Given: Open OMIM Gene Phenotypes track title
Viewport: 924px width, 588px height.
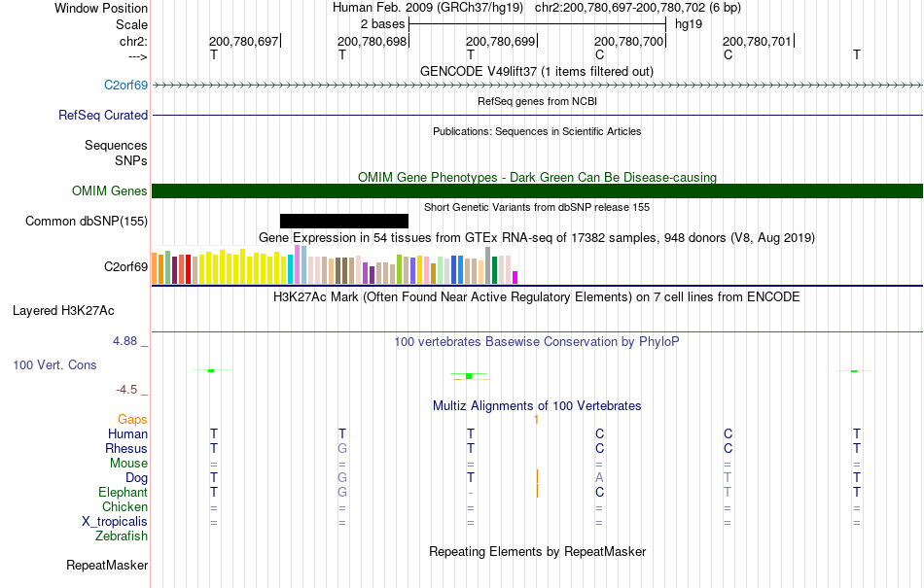Looking at the screenshot, I should [x=537, y=177].
